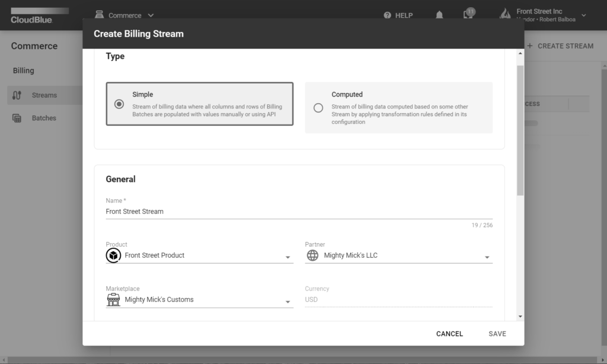Click CANCEL in the dialog
607x364 pixels.
pos(449,334)
